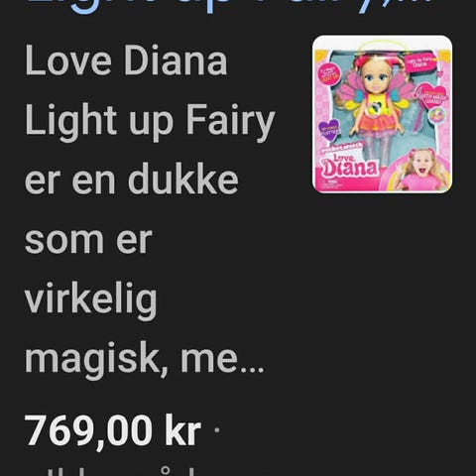Open the Love Diana product thumbnail
476x476 pixels.
coord(382,114)
